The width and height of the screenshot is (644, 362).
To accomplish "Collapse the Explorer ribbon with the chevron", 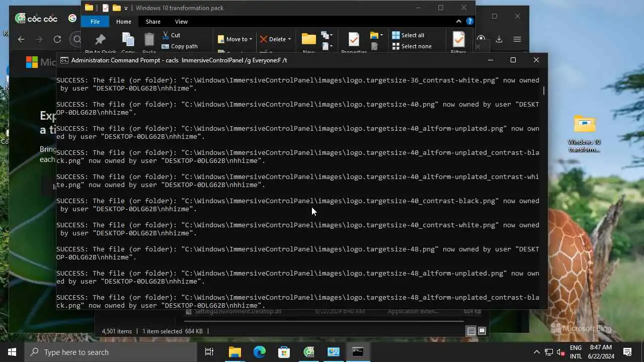I will pos(458,22).
